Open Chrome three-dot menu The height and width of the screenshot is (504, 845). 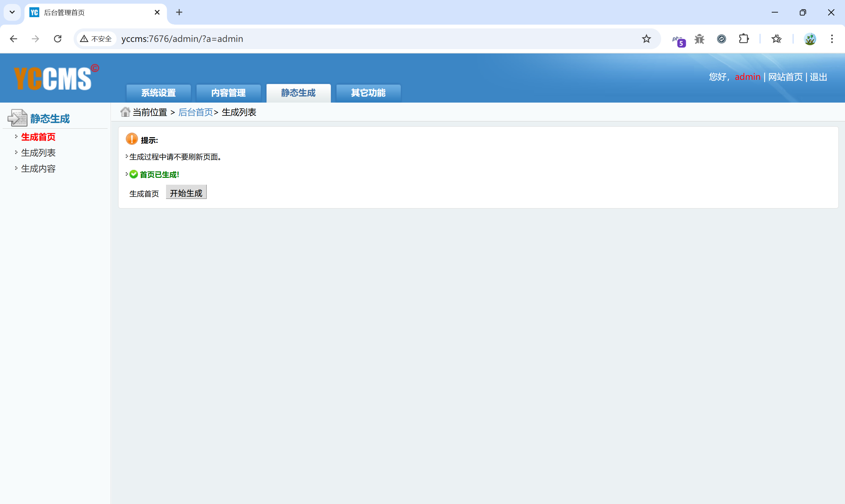pyautogui.click(x=832, y=39)
